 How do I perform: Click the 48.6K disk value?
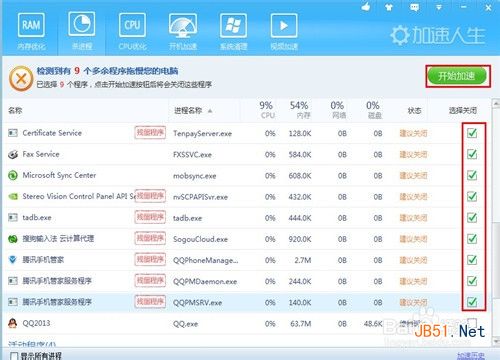tap(373, 324)
